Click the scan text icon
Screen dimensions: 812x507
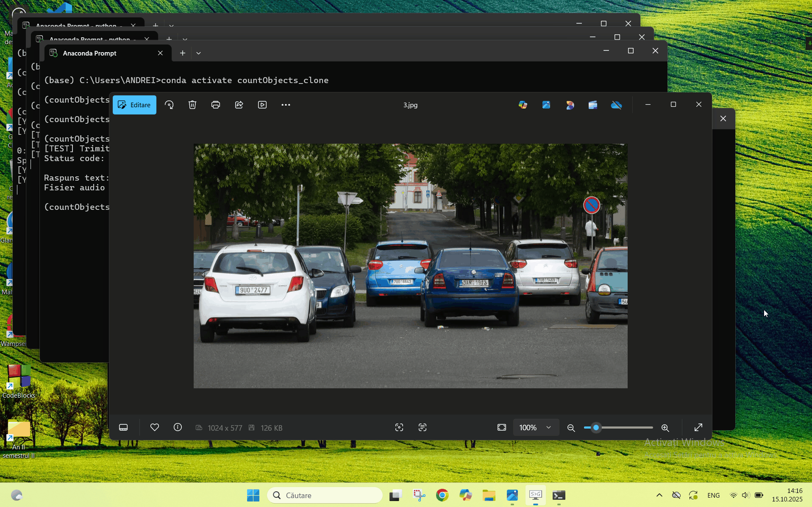pos(423,427)
